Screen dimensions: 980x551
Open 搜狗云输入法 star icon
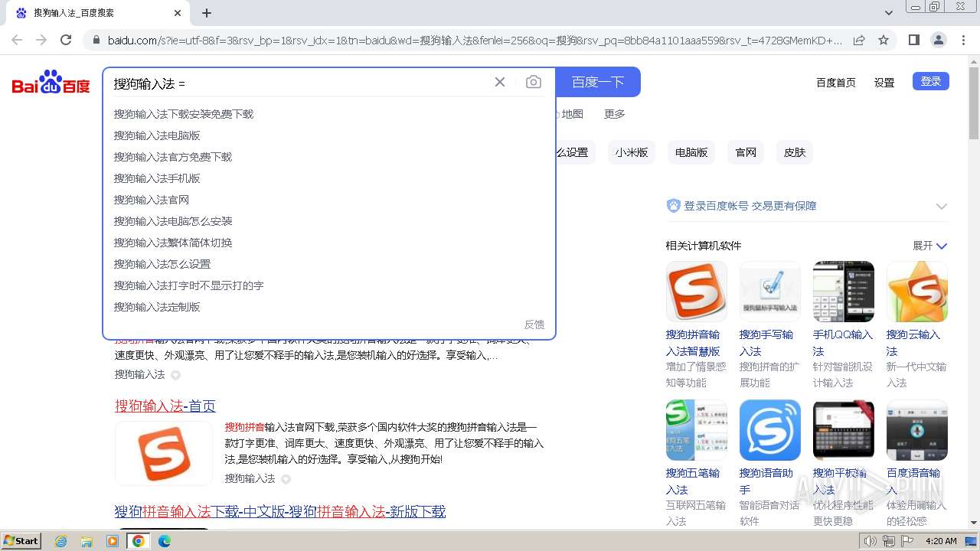coord(916,292)
